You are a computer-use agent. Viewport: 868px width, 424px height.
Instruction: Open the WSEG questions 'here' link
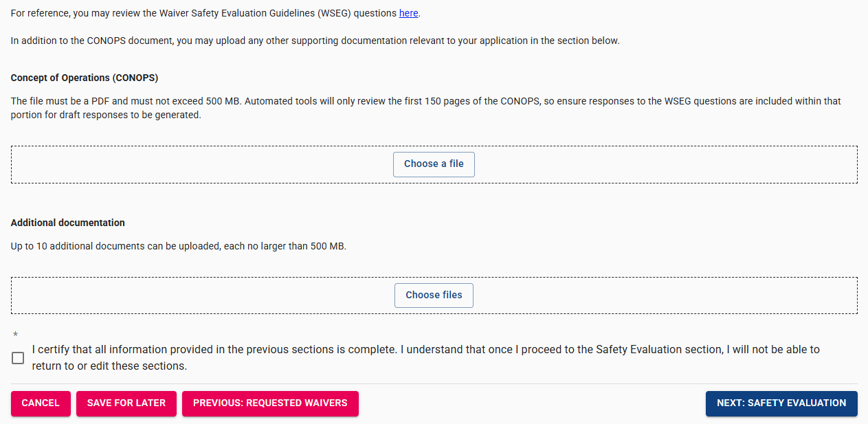tap(408, 13)
